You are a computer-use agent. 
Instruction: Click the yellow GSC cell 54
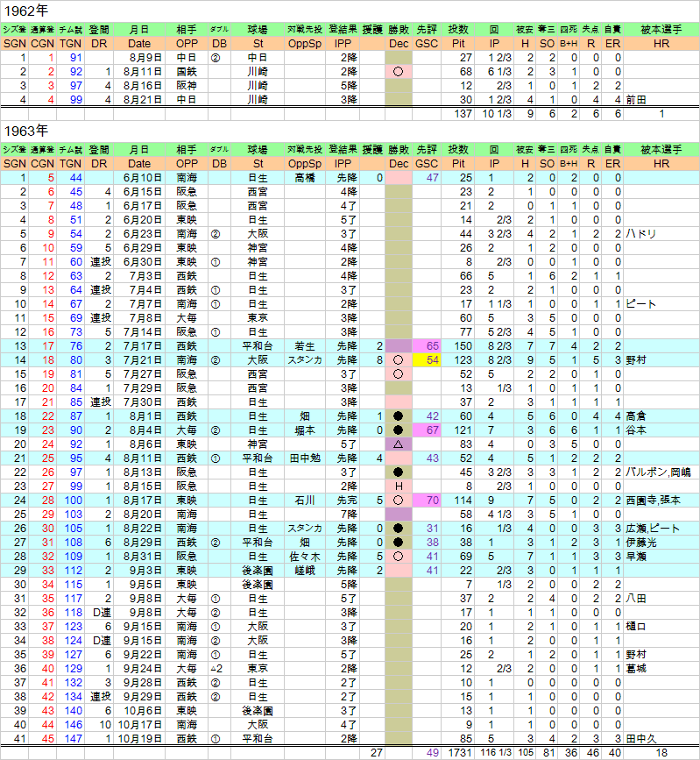(427, 360)
